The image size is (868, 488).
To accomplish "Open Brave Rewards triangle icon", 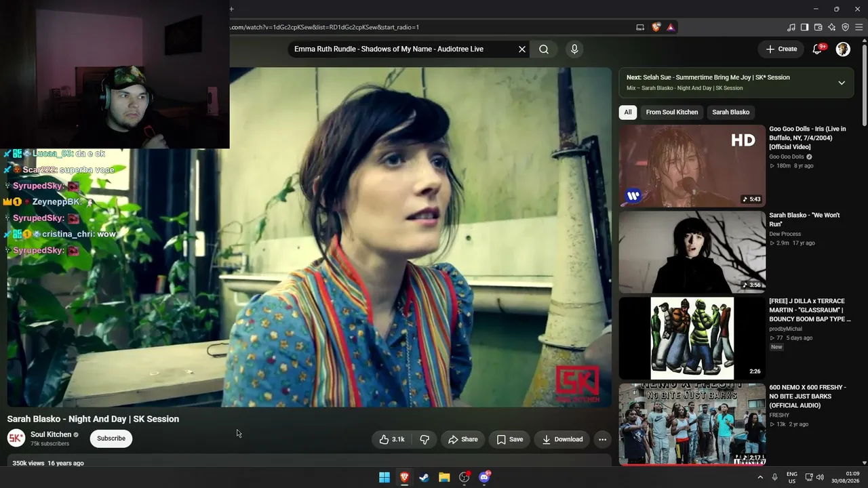I will tap(671, 27).
